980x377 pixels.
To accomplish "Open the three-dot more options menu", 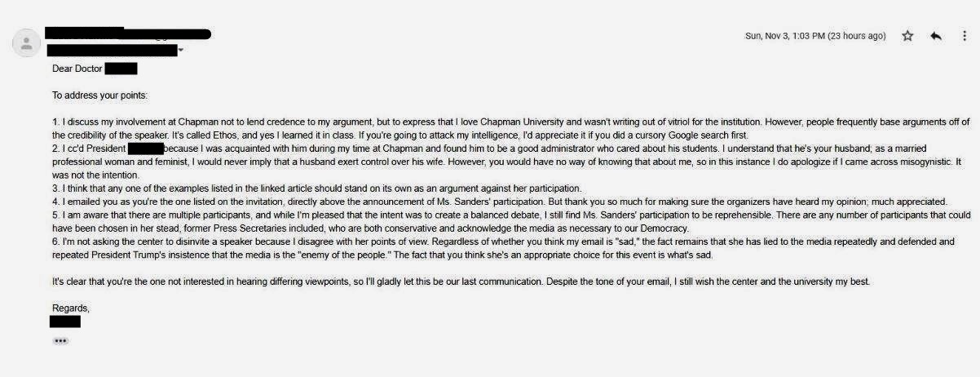I will pyautogui.click(x=965, y=36).
